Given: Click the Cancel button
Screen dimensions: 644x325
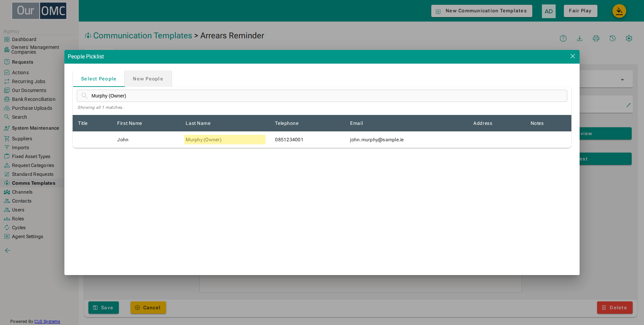Looking at the screenshot, I should click(148, 308).
